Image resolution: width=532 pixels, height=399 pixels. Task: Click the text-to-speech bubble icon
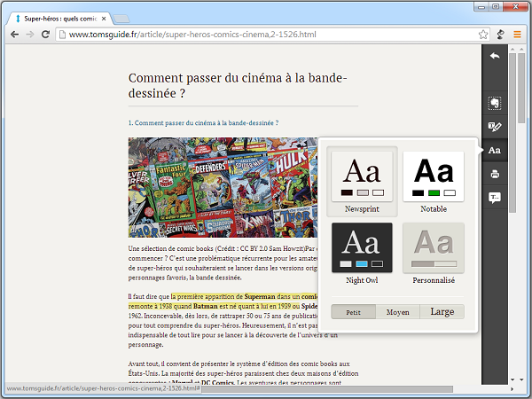point(495,198)
